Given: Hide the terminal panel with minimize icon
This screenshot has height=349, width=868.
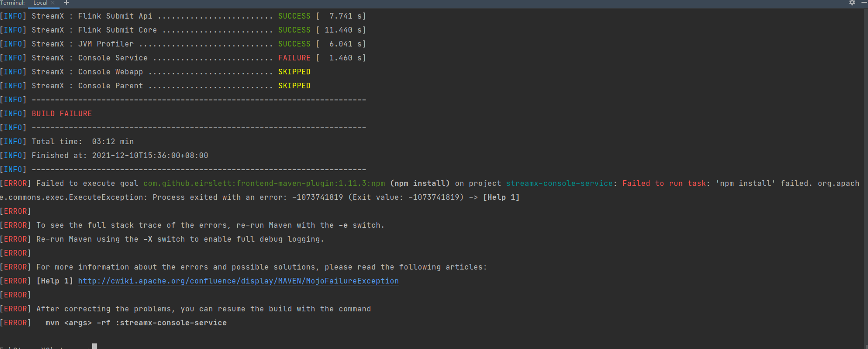Looking at the screenshot, I should click(864, 3).
